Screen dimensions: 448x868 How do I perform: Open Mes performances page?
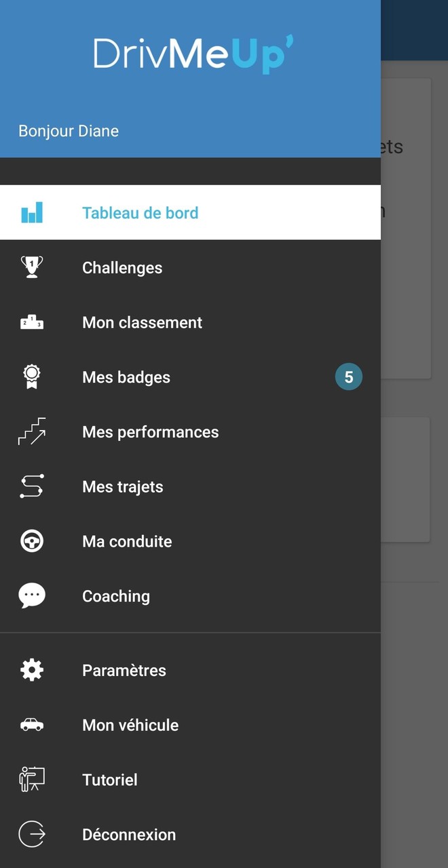[150, 432]
